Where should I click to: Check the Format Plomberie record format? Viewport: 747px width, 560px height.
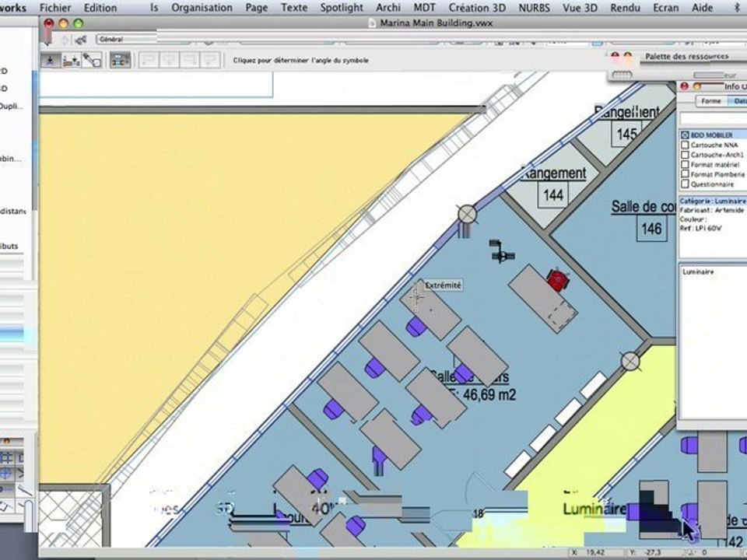685,174
